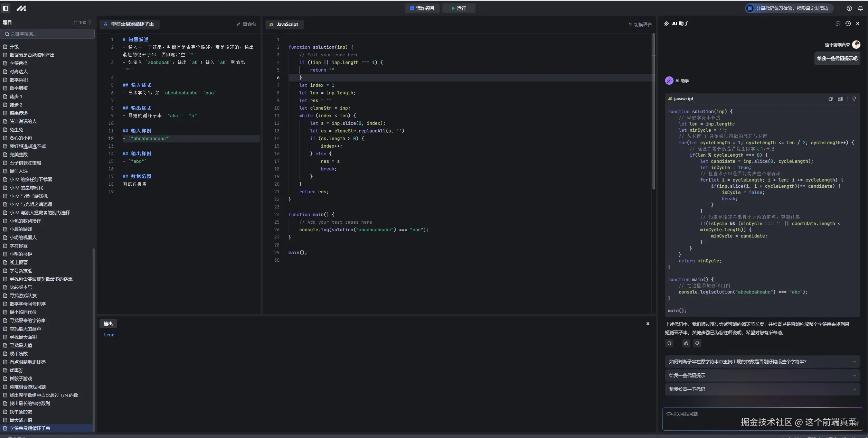Image resolution: width=868 pixels, height=438 pixels.
Task: Select the 输出 output tab
Action: 108,324
